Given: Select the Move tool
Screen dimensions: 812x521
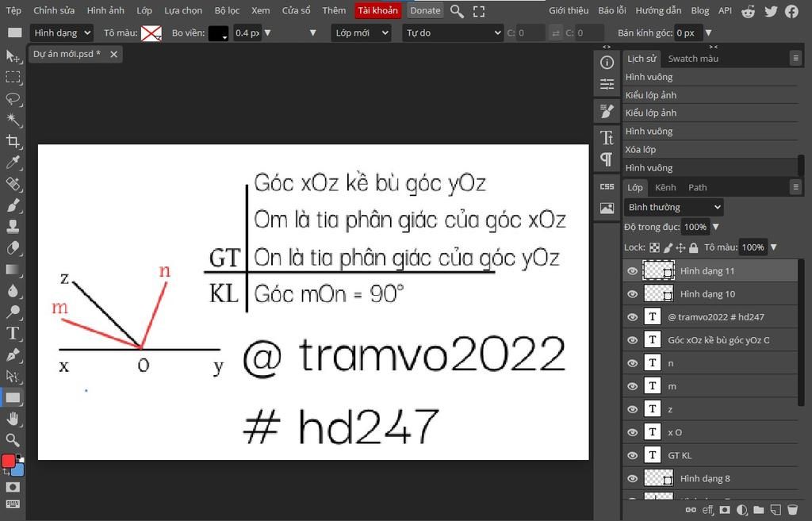Looking at the screenshot, I should [13, 56].
